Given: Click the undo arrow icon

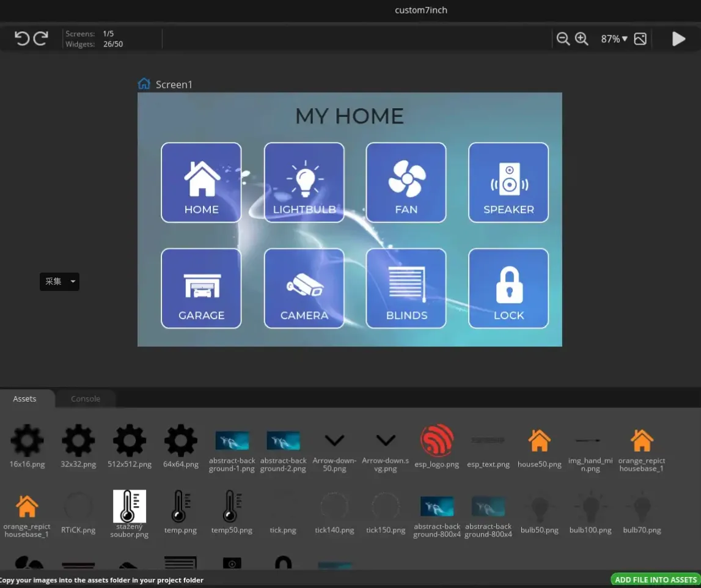Looking at the screenshot, I should coord(22,39).
